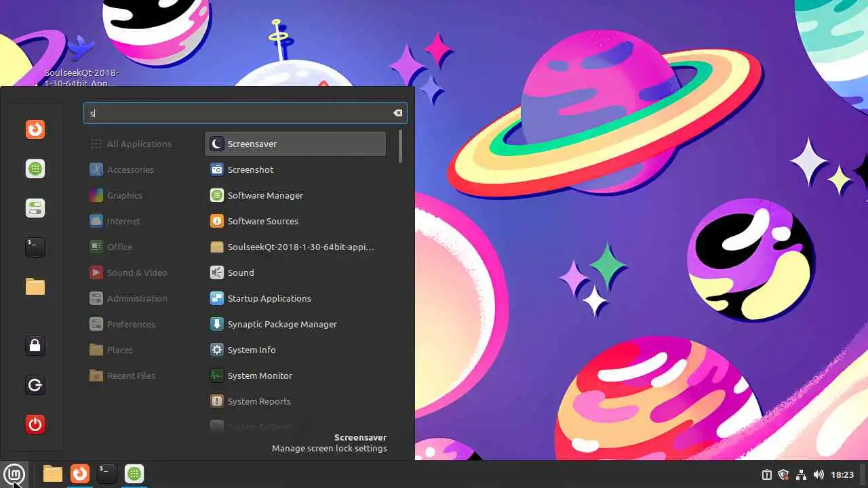Open Software Manager from the favorites sidebar
The image size is (868, 488).
click(35, 168)
